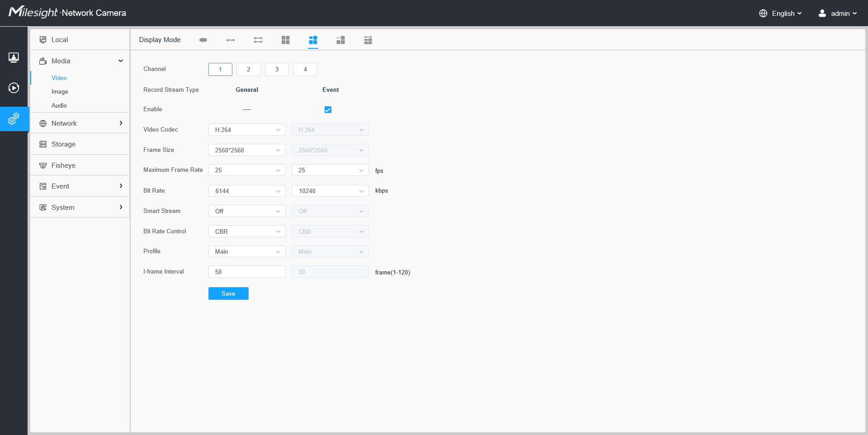Viewport: 868px width, 435px height.
Task: Select the oval fisheye display mode icon
Action: click(203, 40)
